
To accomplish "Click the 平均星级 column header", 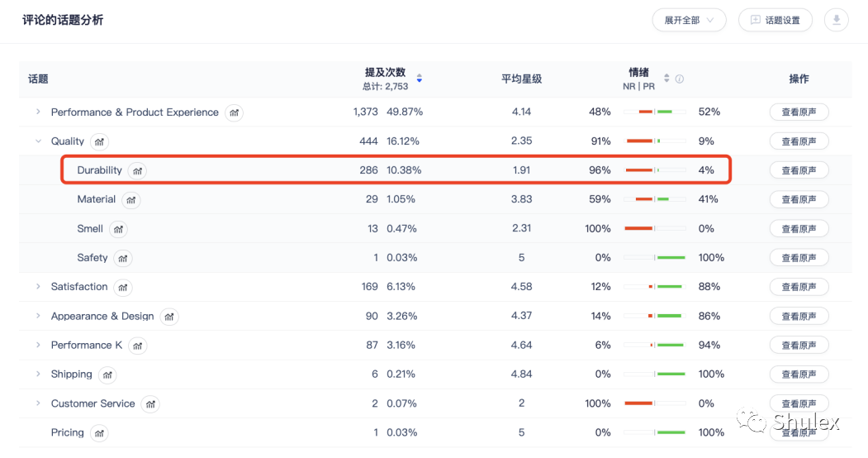I will click(x=521, y=79).
